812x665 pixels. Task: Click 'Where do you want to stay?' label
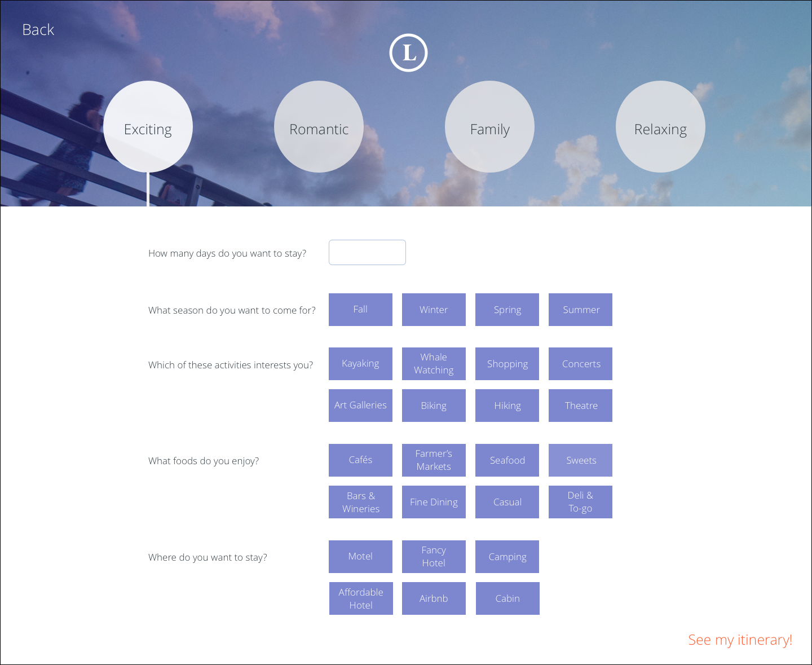pyautogui.click(x=208, y=557)
